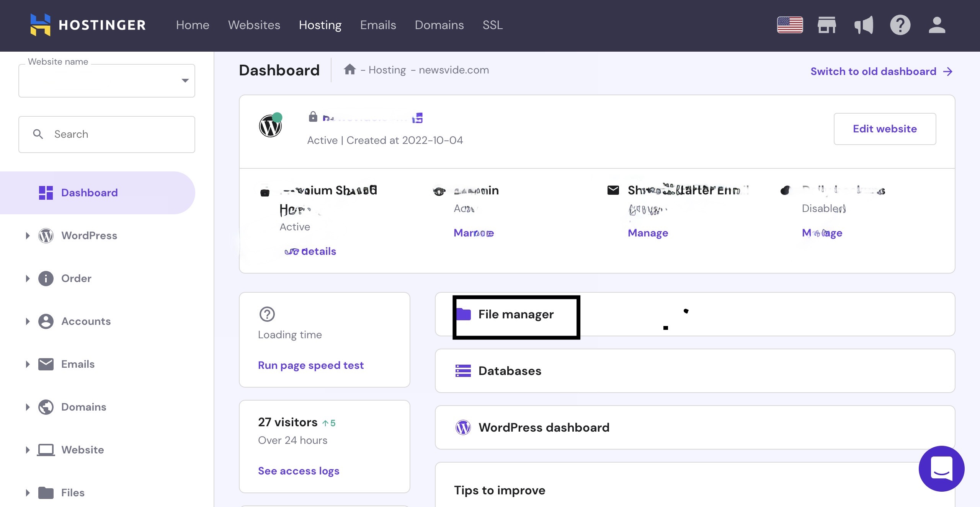Click the email envelope icon in plan row
980x507 pixels.
pyautogui.click(x=613, y=190)
